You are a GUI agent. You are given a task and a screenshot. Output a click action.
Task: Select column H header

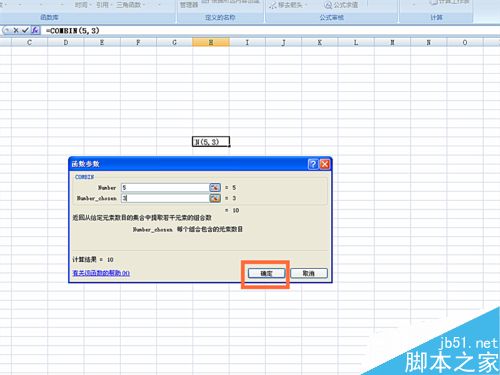click(x=211, y=42)
